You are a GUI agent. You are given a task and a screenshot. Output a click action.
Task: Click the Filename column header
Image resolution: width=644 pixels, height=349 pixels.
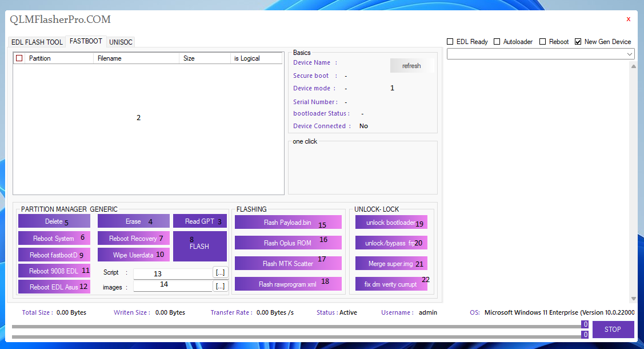point(137,58)
